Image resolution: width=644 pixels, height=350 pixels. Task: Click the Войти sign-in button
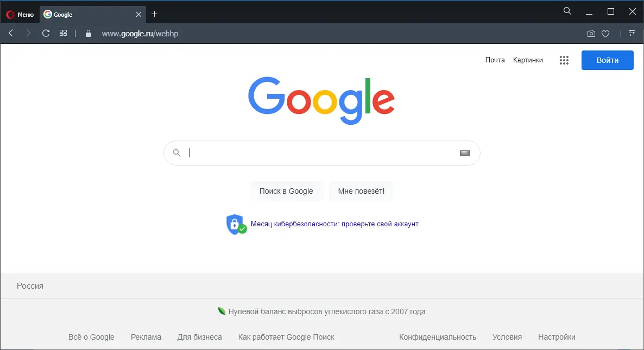(x=608, y=60)
